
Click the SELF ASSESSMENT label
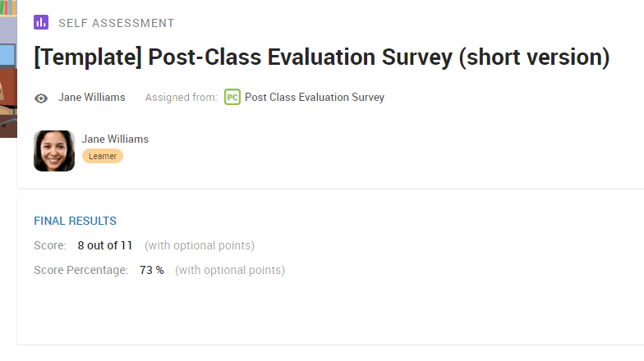click(x=117, y=23)
